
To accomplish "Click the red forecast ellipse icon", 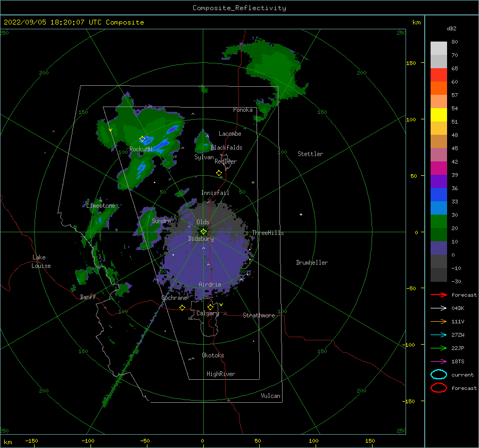I will tap(439, 388).
